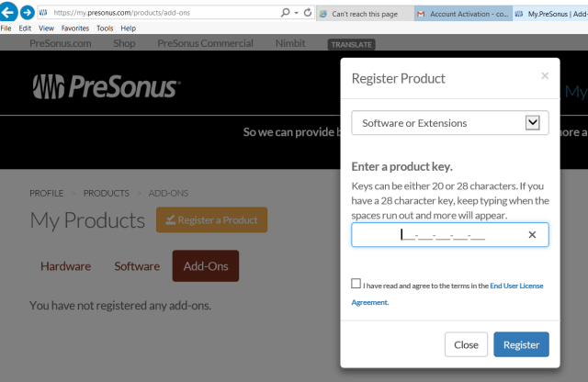
Task: Expand the address bar search dropdown arrow
Action: (x=296, y=13)
